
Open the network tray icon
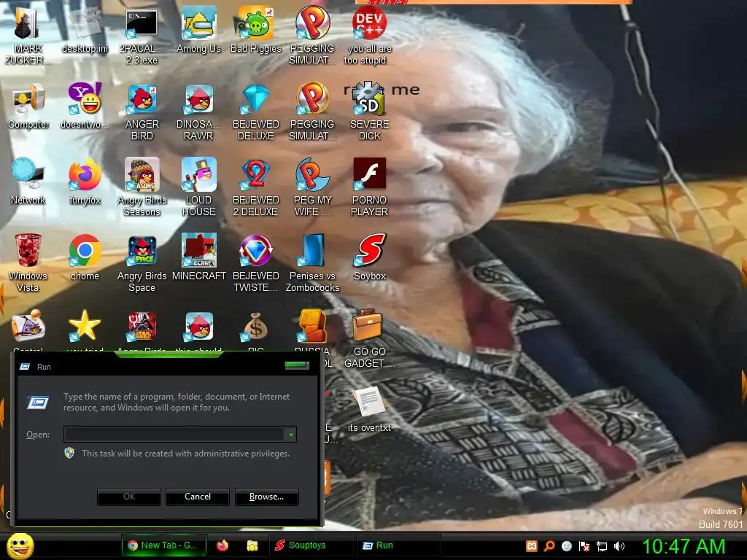pyautogui.click(x=602, y=546)
